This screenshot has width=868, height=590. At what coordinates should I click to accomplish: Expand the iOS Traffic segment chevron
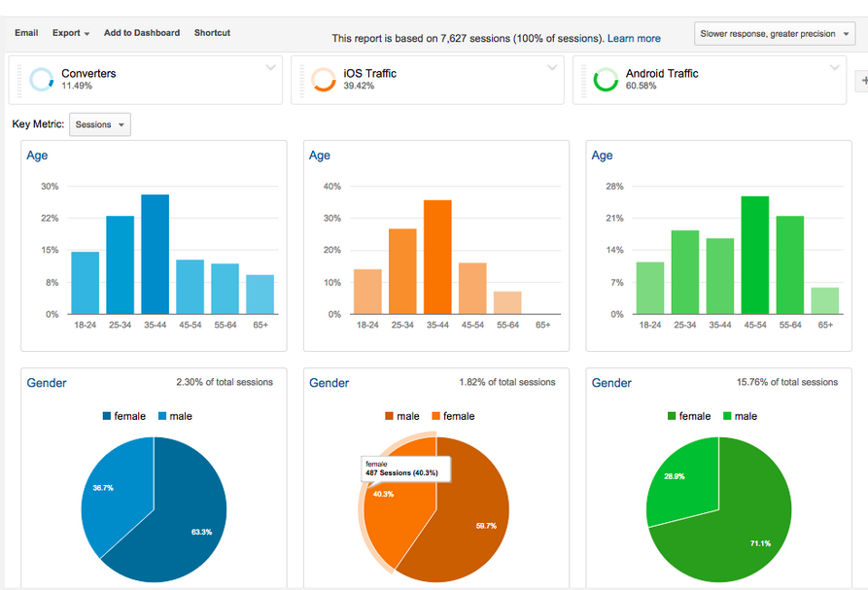[x=552, y=67]
